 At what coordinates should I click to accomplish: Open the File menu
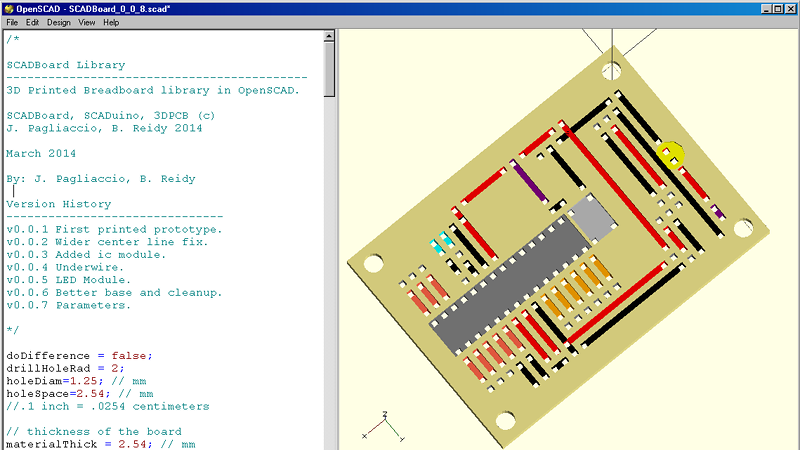point(12,22)
